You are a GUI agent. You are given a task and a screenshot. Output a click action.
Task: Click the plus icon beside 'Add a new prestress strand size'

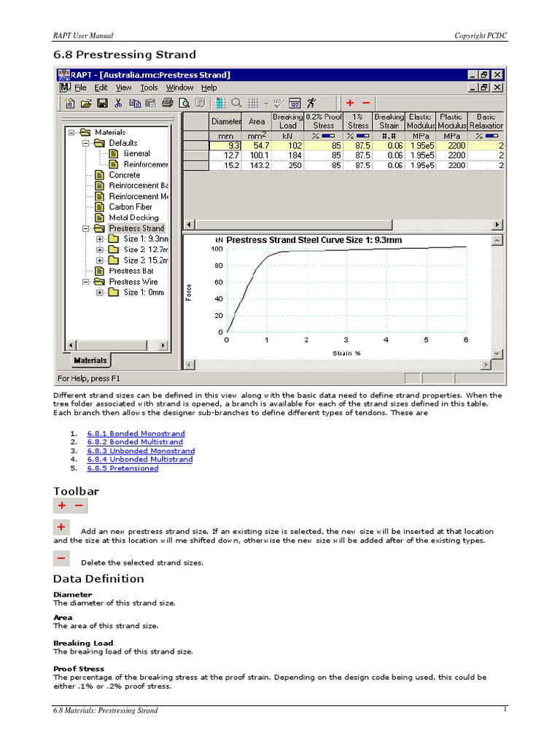coord(61,527)
